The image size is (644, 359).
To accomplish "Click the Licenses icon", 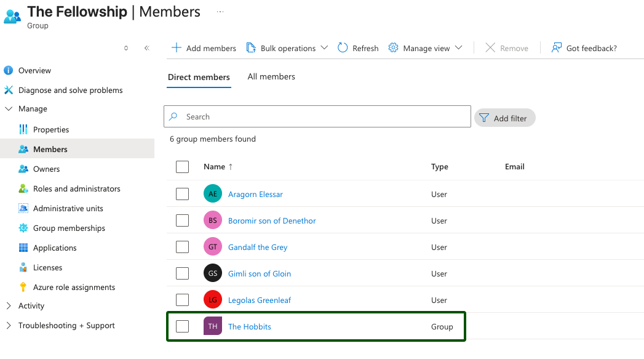I will click(x=23, y=267).
